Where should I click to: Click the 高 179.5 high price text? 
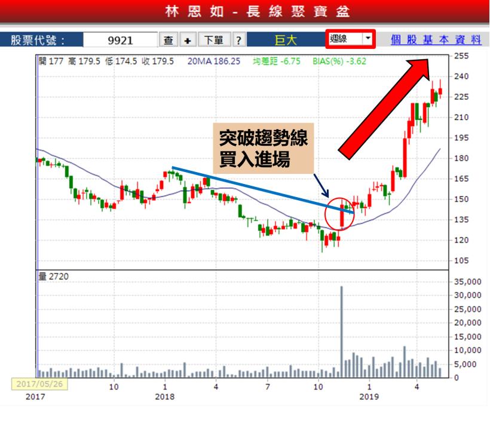[x=84, y=61]
